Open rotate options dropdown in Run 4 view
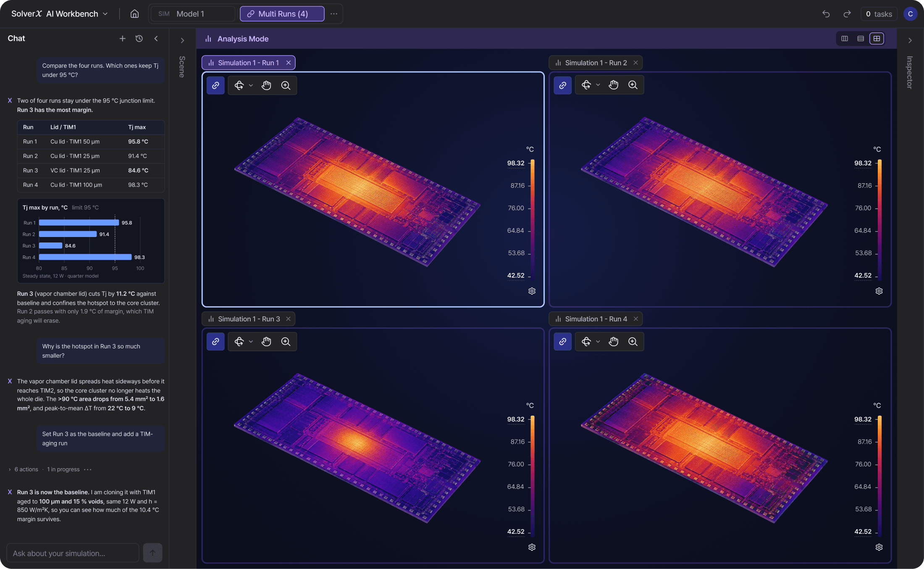 pyautogui.click(x=598, y=342)
